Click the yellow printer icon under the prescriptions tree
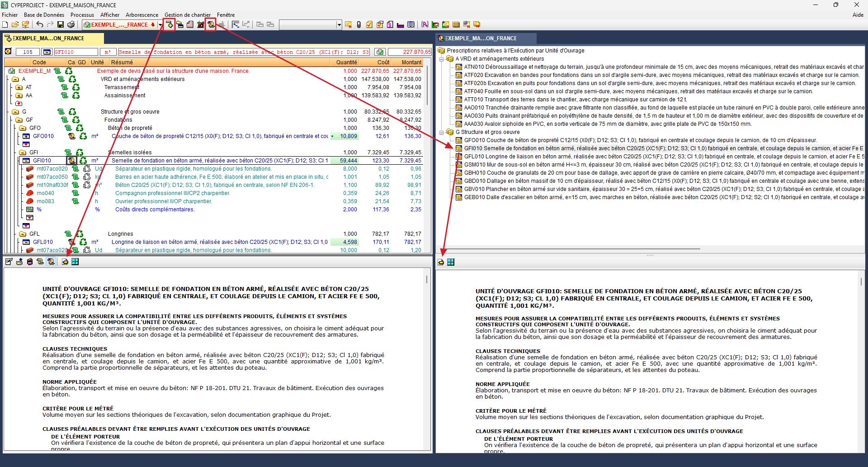The image size is (868, 467). (441, 262)
